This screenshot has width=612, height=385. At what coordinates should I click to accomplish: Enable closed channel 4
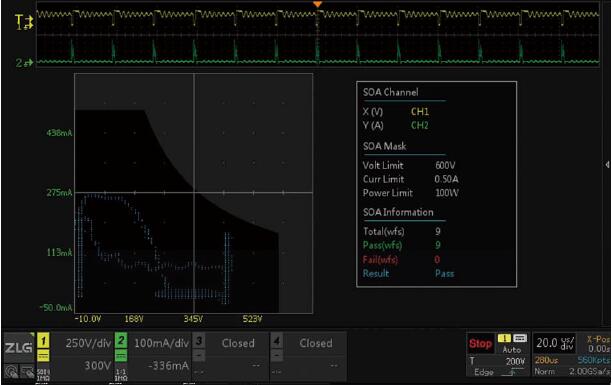click(308, 356)
